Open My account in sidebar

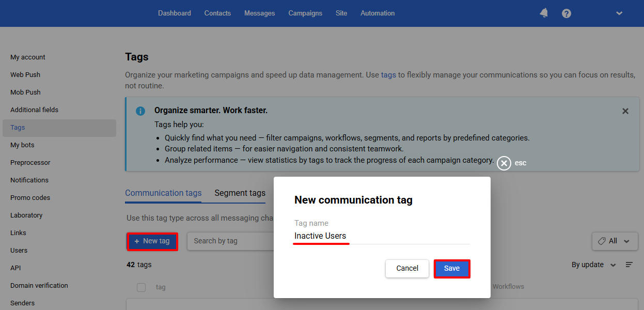click(x=28, y=57)
